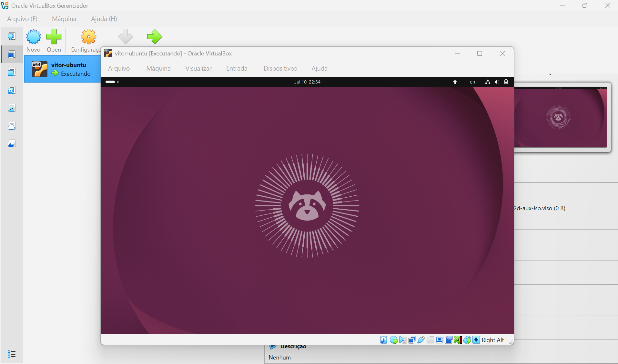The height and width of the screenshot is (364, 618).
Task: Open Ubuntu system tray volume menu
Action: (497, 82)
